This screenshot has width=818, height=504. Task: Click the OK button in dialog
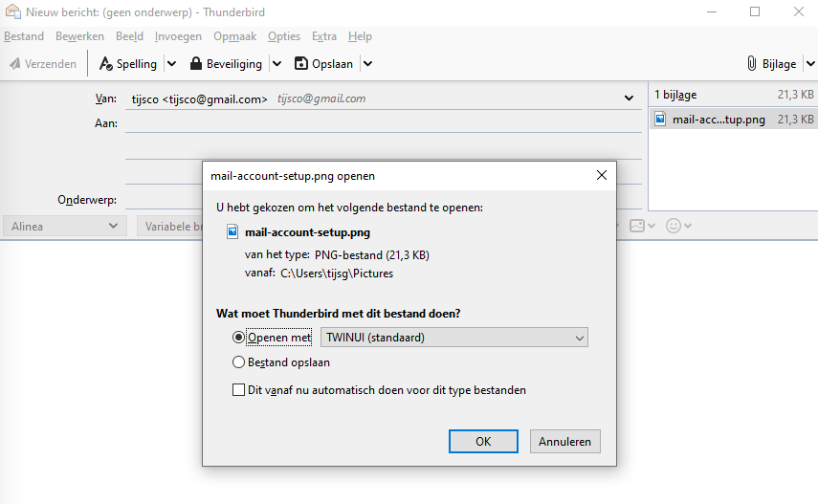click(x=483, y=441)
